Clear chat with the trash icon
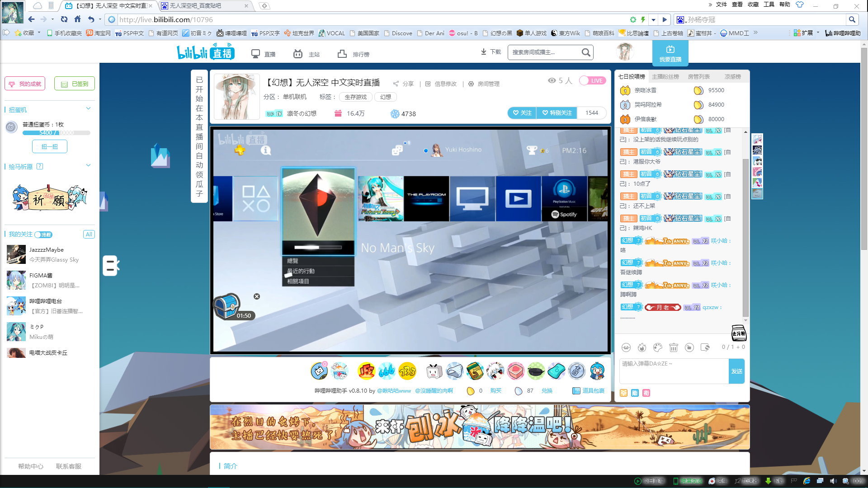The width and height of the screenshot is (868, 488). coord(674,347)
